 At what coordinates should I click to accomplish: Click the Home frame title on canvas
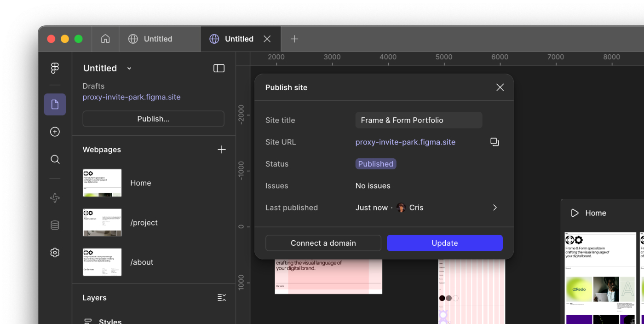click(596, 213)
